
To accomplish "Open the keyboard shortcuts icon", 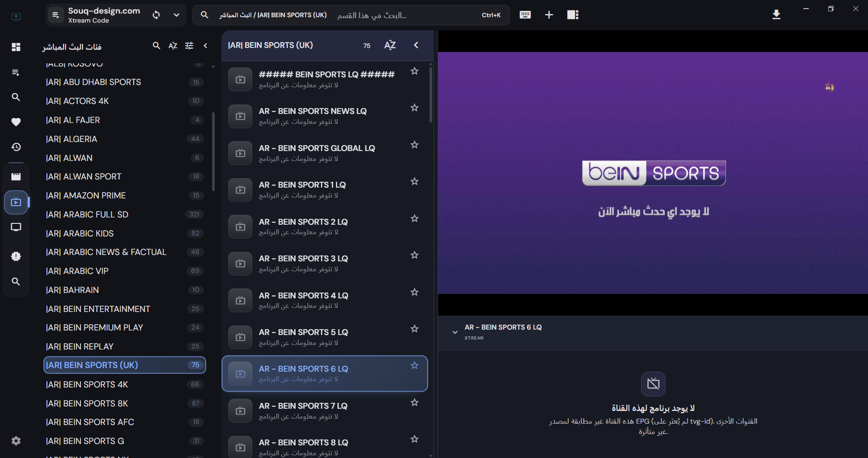I will coord(525,15).
